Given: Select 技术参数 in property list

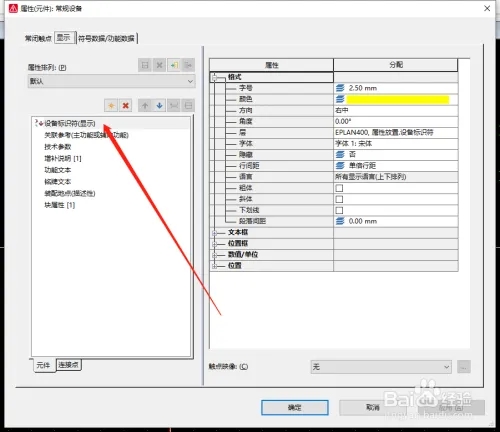Looking at the screenshot, I should click(58, 147).
